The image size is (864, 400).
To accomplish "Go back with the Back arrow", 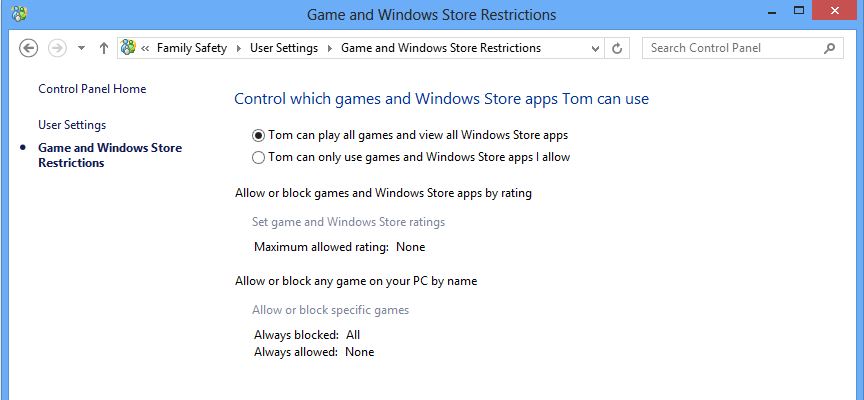I will [x=29, y=48].
